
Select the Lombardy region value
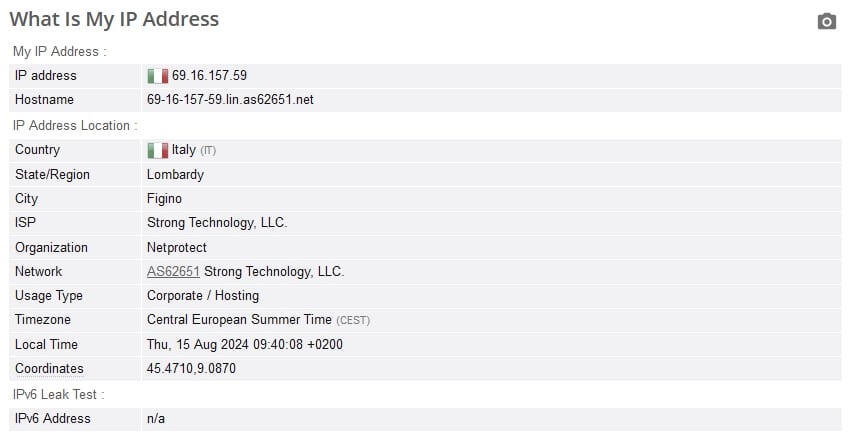tap(175, 175)
